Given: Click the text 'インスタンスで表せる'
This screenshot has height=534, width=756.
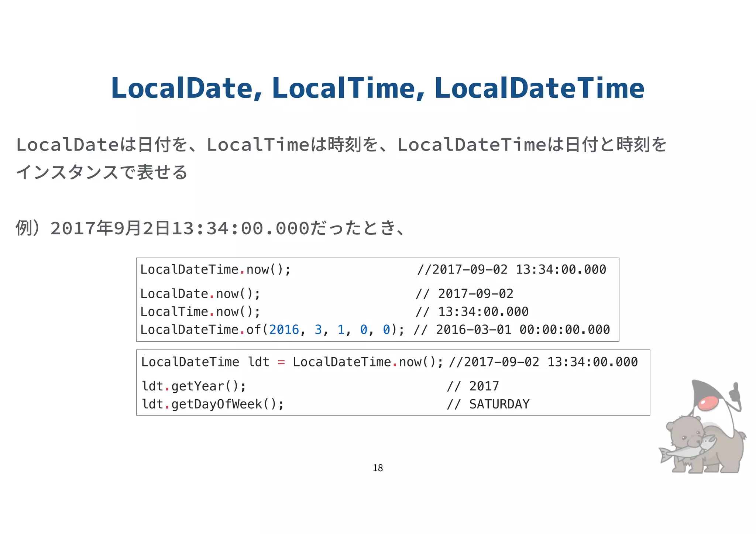Looking at the screenshot, I should click(102, 172).
